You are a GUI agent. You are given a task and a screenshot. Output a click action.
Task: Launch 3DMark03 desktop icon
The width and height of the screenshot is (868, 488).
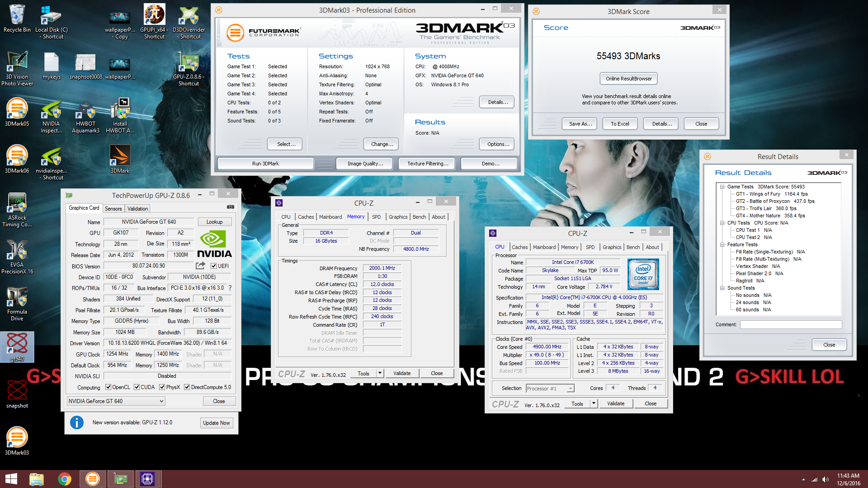tap(17, 441)
